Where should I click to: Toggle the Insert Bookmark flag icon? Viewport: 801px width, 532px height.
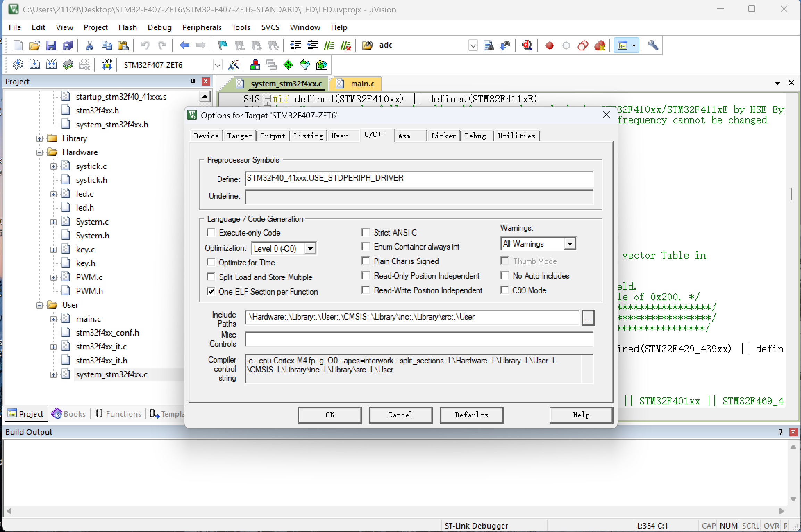223,45
